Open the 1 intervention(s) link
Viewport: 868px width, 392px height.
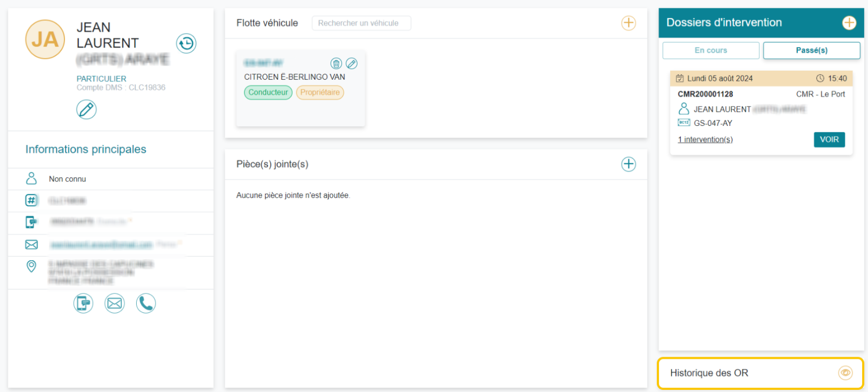click(705, 140)
